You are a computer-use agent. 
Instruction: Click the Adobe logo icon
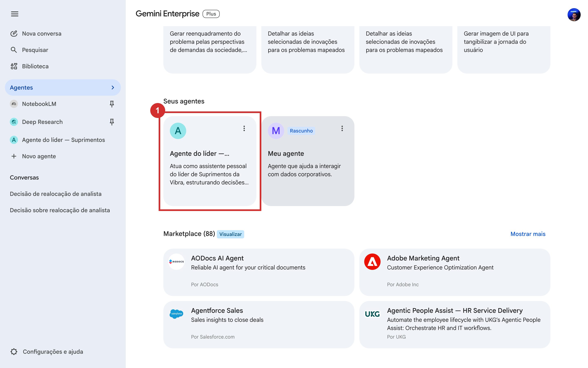pyautogui.click(x=372, y=262)
